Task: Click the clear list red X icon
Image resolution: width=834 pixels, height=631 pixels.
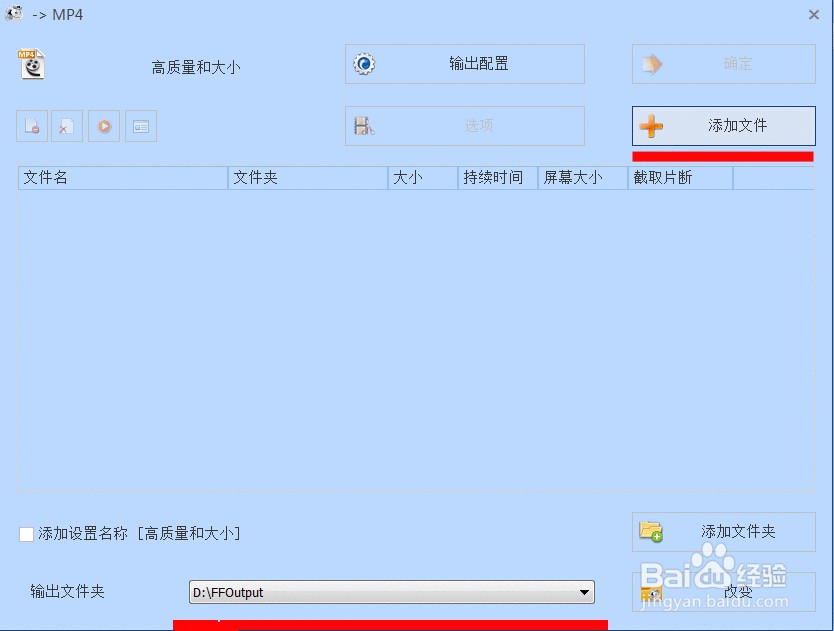Action: coord(67,126)
